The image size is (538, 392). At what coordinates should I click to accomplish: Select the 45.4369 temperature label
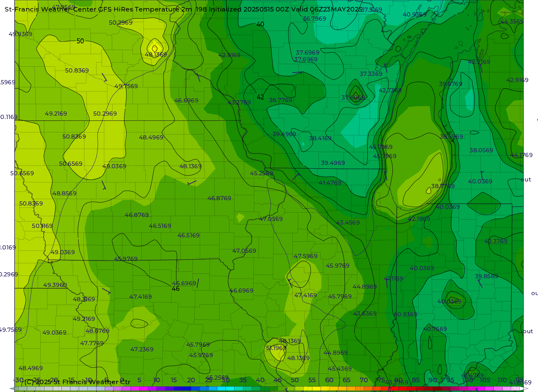[340, 369]
